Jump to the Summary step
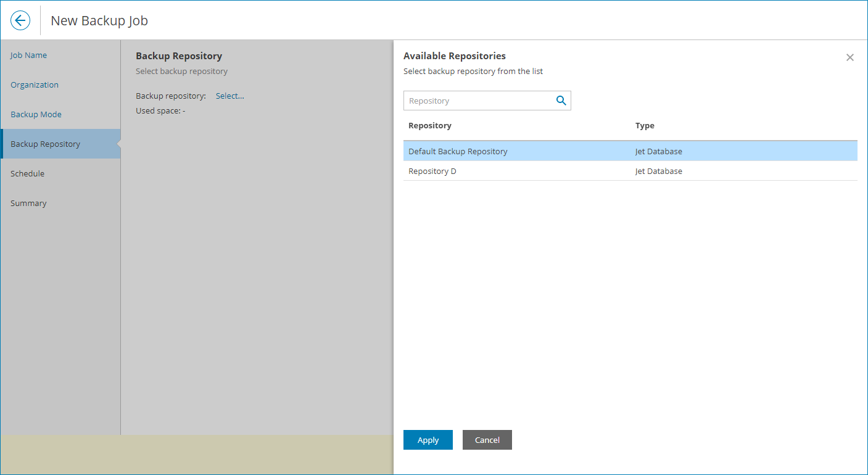 coord(28,203)
